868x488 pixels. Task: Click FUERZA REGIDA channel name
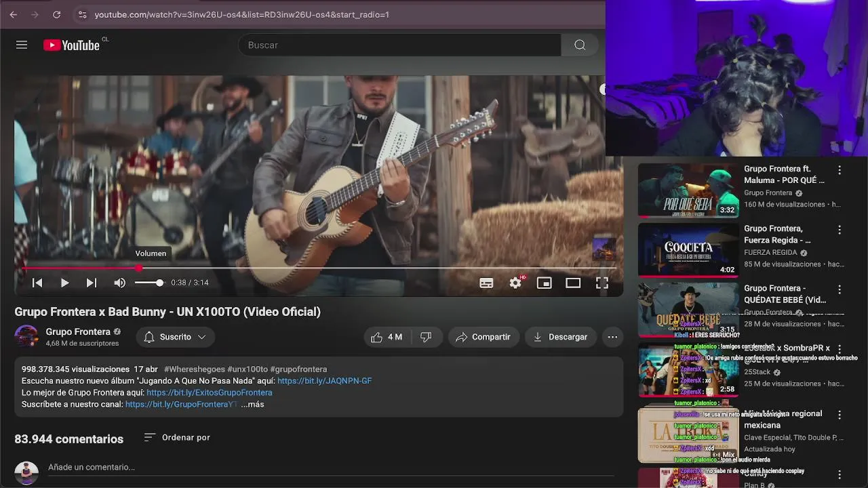click(770, 253)
